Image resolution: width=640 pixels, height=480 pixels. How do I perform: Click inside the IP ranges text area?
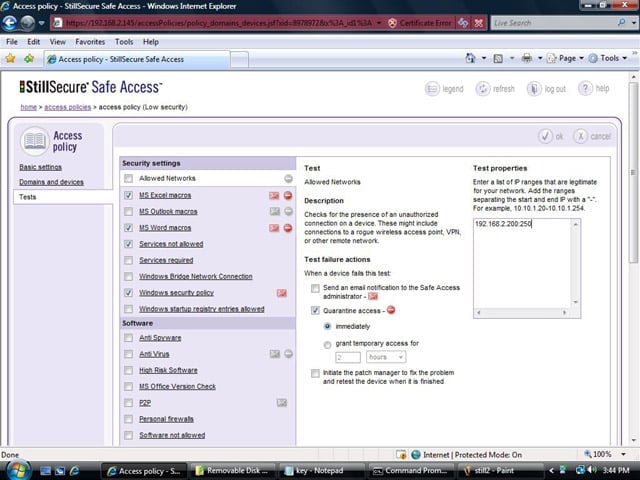[x=523, y=264]
